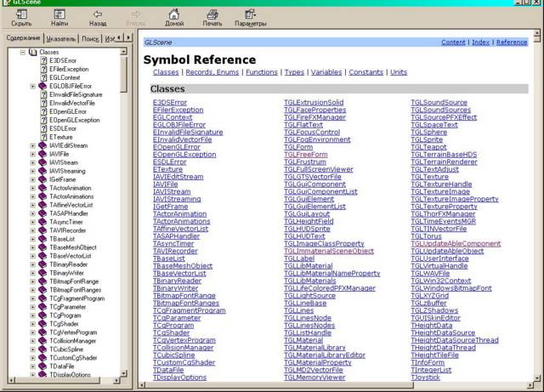Screen dimensions: 544x392
Task: Open the Reference link in header
Action: click(512, 42)
